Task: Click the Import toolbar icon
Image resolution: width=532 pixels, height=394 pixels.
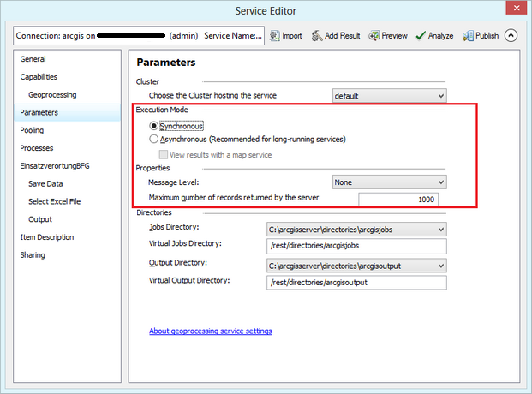Action: (x=274, y=36)
